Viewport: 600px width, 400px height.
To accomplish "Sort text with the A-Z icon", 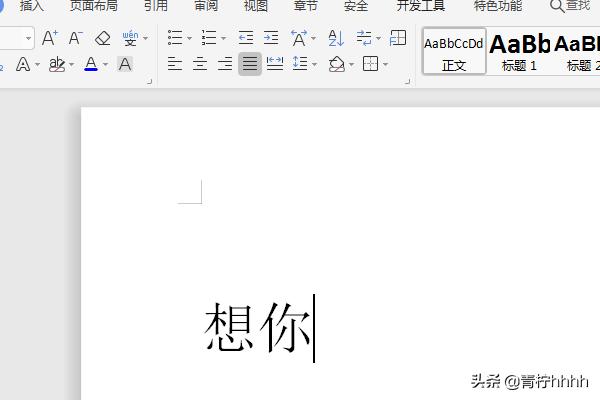I will [x=336, y=38].
